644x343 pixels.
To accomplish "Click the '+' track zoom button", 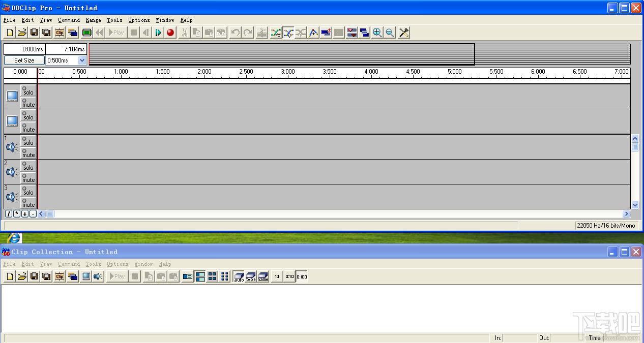I will [x=25, y=214].
